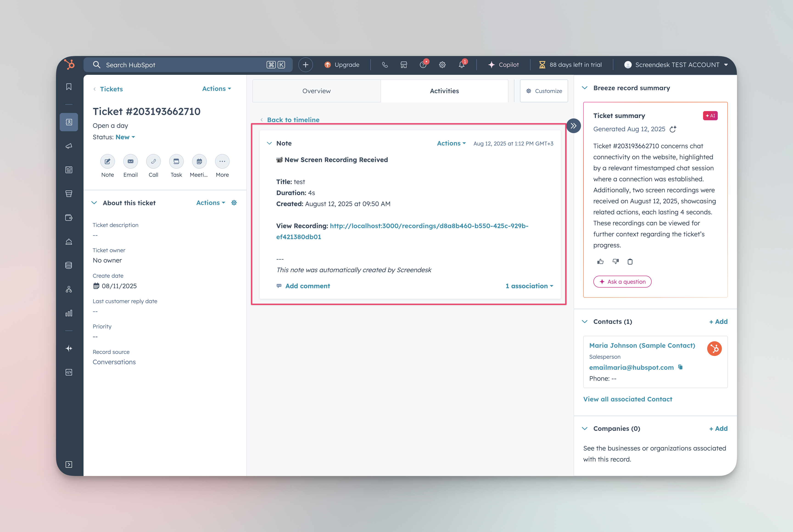Image resolution: width=793 pixels, height=532 pixels.
Task: Switch to the Overview tab
Action: click(x=316, y=91)
